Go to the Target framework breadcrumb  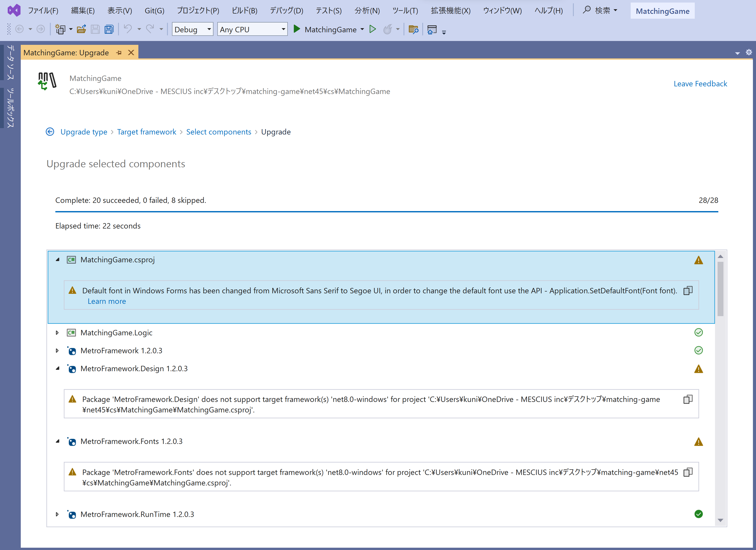(147, 132)
